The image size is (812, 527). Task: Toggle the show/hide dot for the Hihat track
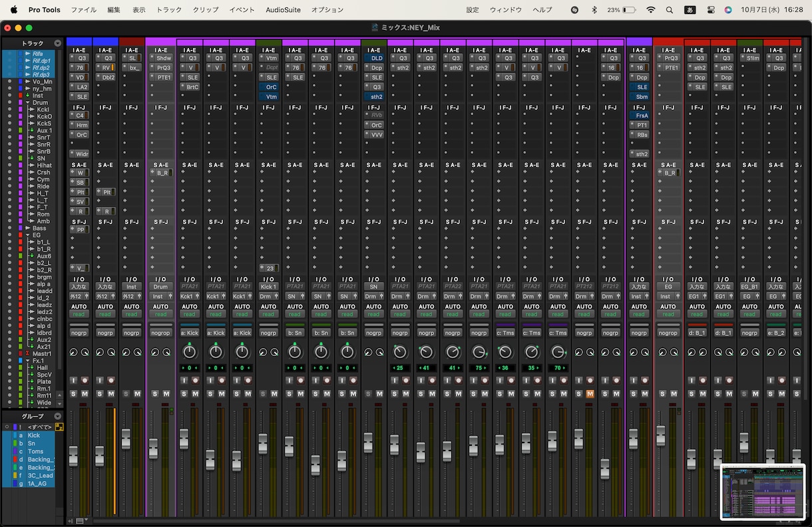click(x=9, y=165)
